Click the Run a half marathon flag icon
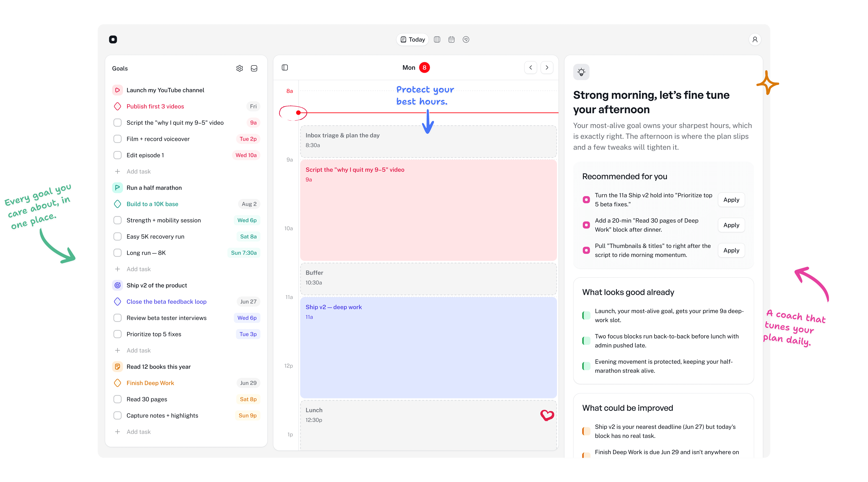Image resolution: width=868 pixels, height=482 pixels. coord(117,188)
